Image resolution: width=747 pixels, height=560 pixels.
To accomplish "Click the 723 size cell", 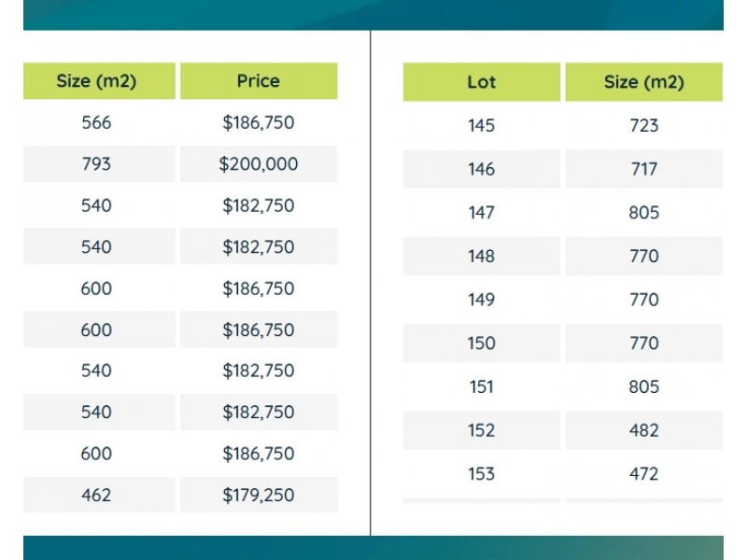I will (x=644, y=126).
